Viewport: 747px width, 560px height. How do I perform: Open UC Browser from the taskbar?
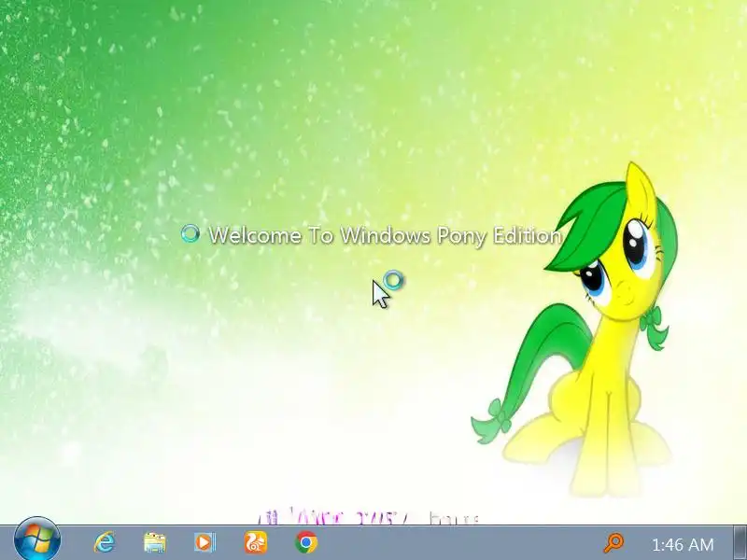click(256, 542)
